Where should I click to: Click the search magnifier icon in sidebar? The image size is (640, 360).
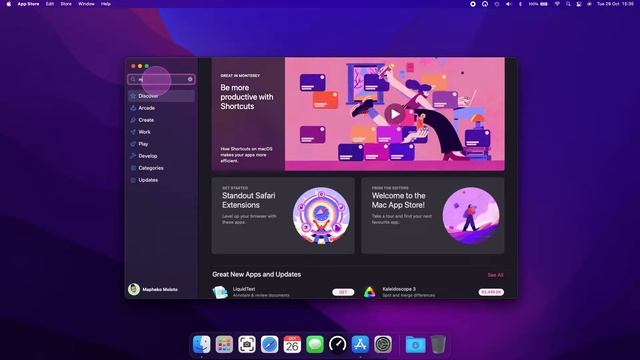pyautogui.click(x=133, y=79)
